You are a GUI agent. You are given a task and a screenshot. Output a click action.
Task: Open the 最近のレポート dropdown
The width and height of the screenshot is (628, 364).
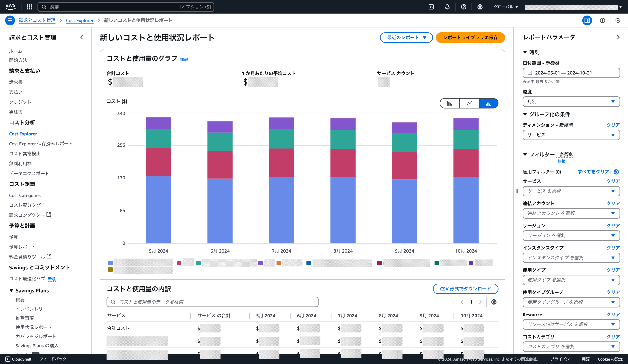coord(406,38)
